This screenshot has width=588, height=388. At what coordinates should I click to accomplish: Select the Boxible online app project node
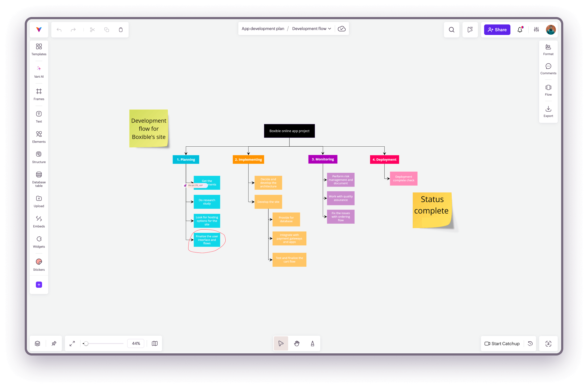click(289, 131)
